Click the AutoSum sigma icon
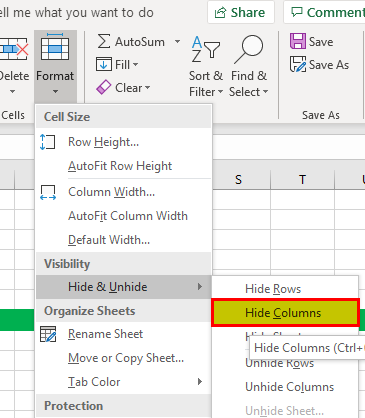 pos(104,42)
